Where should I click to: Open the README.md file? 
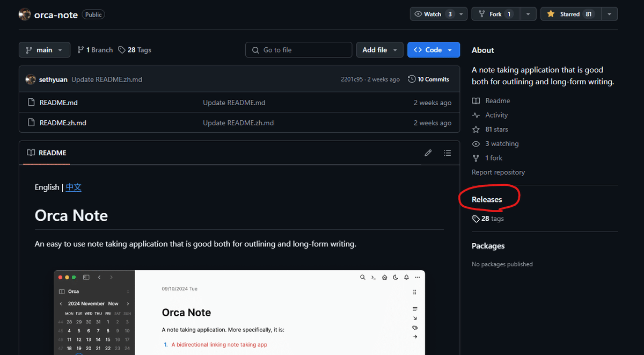(x=58, y=103)
